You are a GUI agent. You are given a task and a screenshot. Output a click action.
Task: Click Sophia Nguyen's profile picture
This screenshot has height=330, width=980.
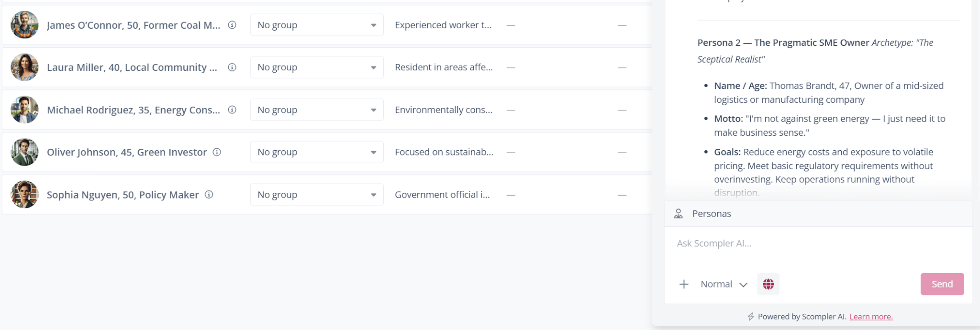(x=24, y=195)
